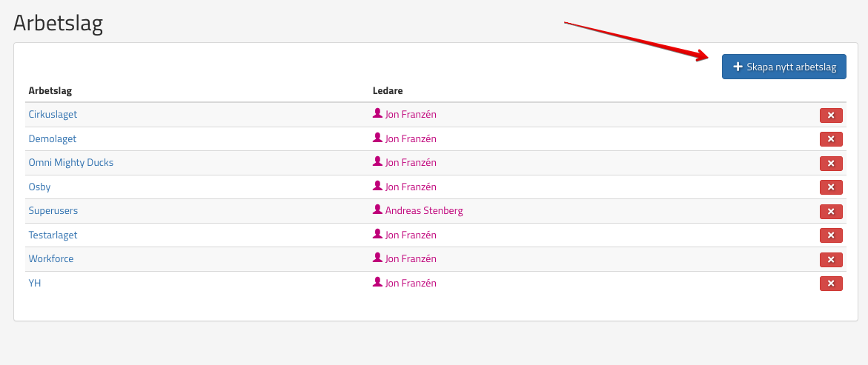Delete the Osby row via red X
This screenshot has height=365, width=868.
830,187
